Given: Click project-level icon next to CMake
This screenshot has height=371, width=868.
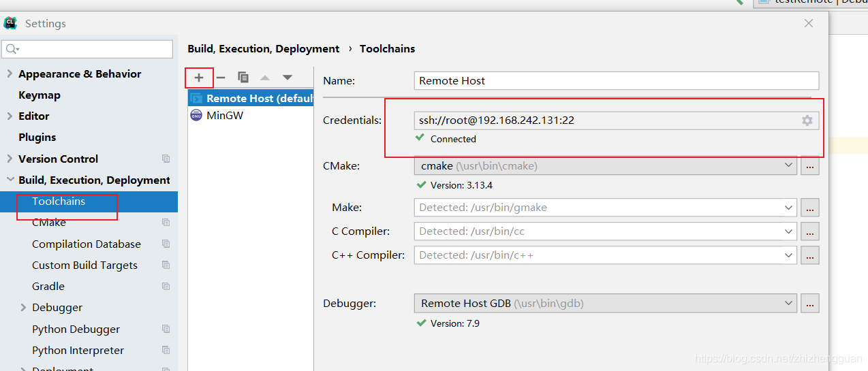Looking at the screenshot, I should pos(166,223).
